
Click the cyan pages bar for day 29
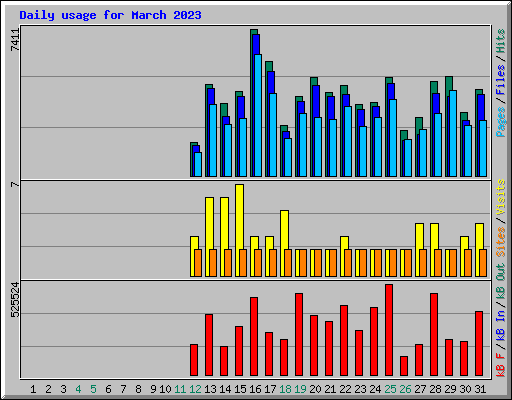tap(453, 133)
